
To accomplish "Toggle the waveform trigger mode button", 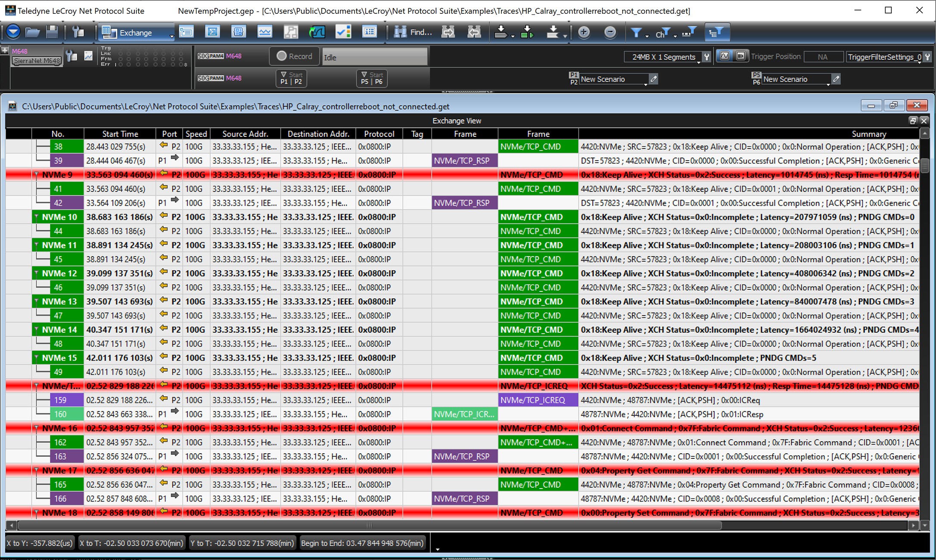I will coord(725,56).
